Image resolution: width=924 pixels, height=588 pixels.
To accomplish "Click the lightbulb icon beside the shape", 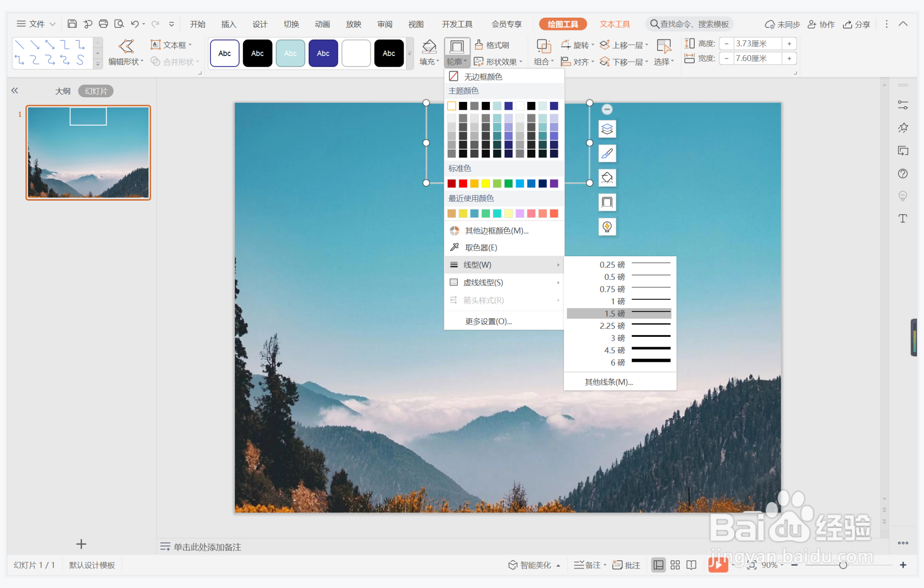I will pos(607,227).
